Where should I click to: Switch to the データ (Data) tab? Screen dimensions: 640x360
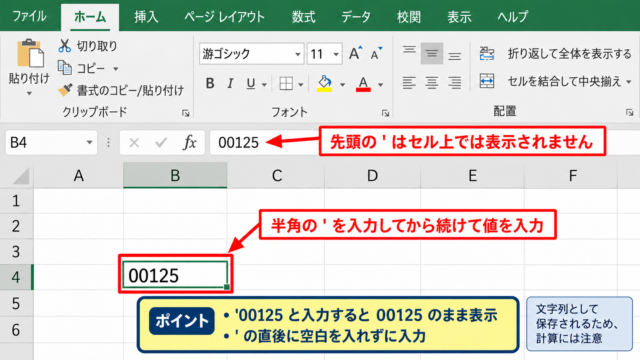[356, 17]
